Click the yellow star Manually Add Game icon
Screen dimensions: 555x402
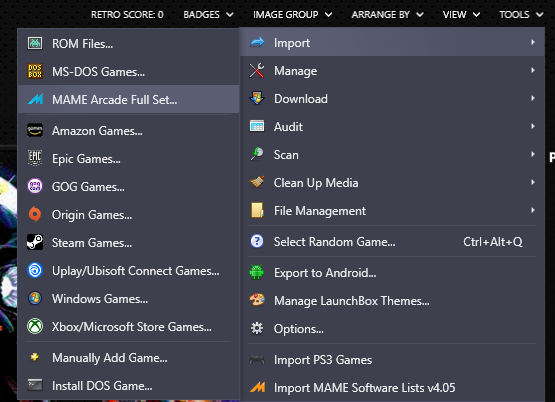pyautogui.click(x=35, y=357)
